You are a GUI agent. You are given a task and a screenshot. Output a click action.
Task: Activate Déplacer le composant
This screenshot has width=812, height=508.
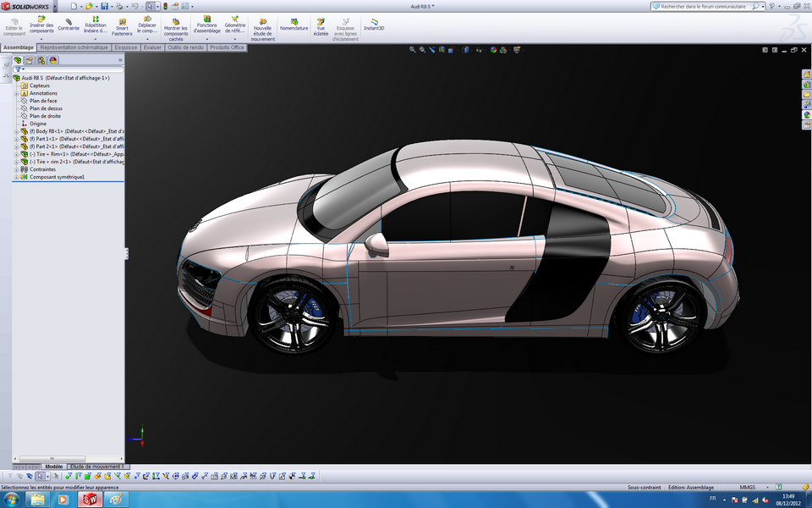(x=148, y=24)
